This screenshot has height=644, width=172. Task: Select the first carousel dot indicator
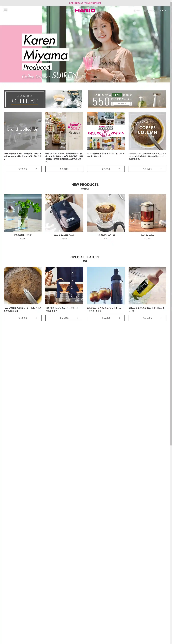[x=147, y=79]
